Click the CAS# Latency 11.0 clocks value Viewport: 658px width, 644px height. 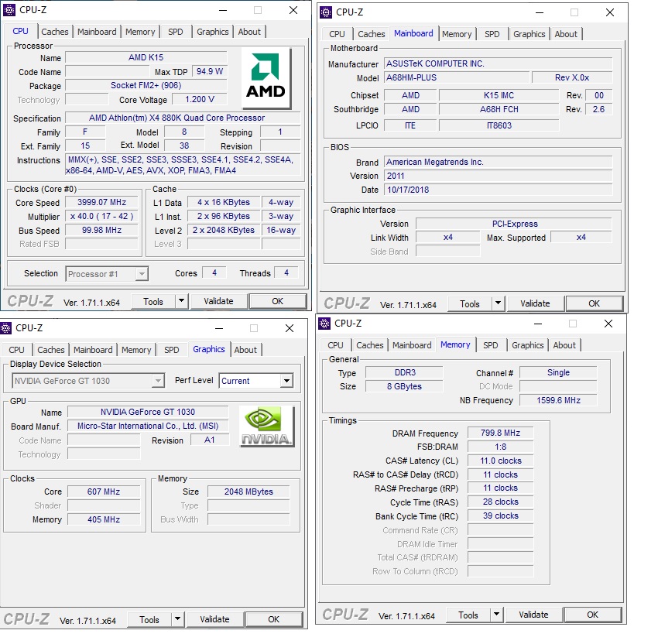pyautogui.click(x=500, y=461)
